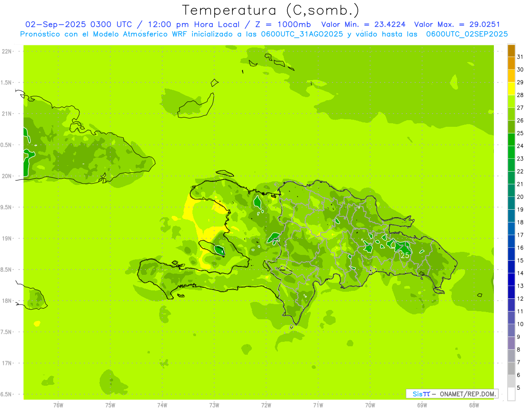The image size is (532, 411).
Task: Click the '21N' latitude label
Action: coord(8,114)
